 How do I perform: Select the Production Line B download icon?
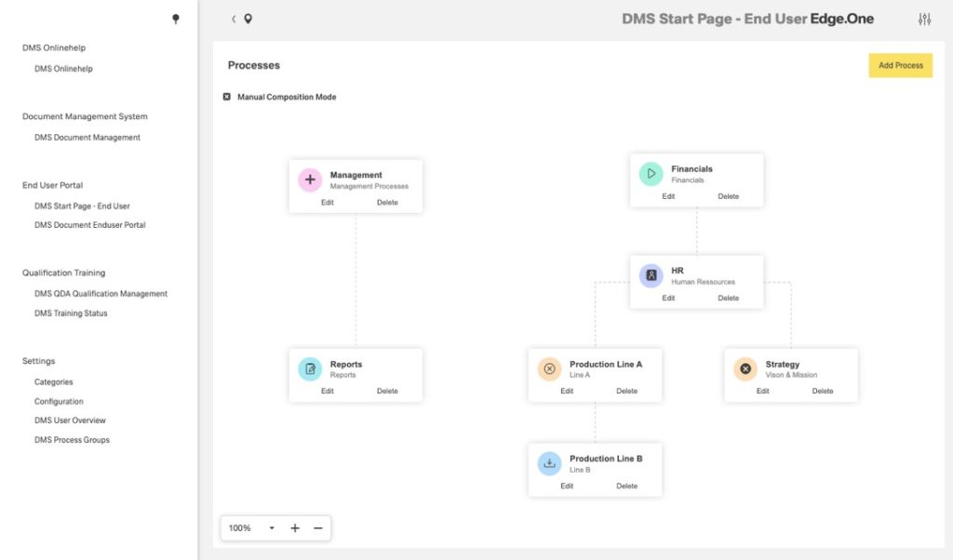[x=548, y=463]
